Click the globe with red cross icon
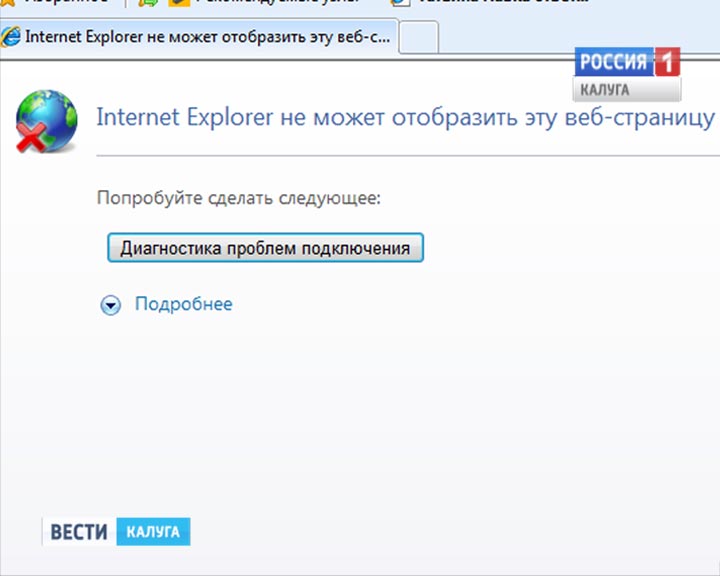Image resolution: width=720 pixels, height=576 pixels. coord(46,121)
